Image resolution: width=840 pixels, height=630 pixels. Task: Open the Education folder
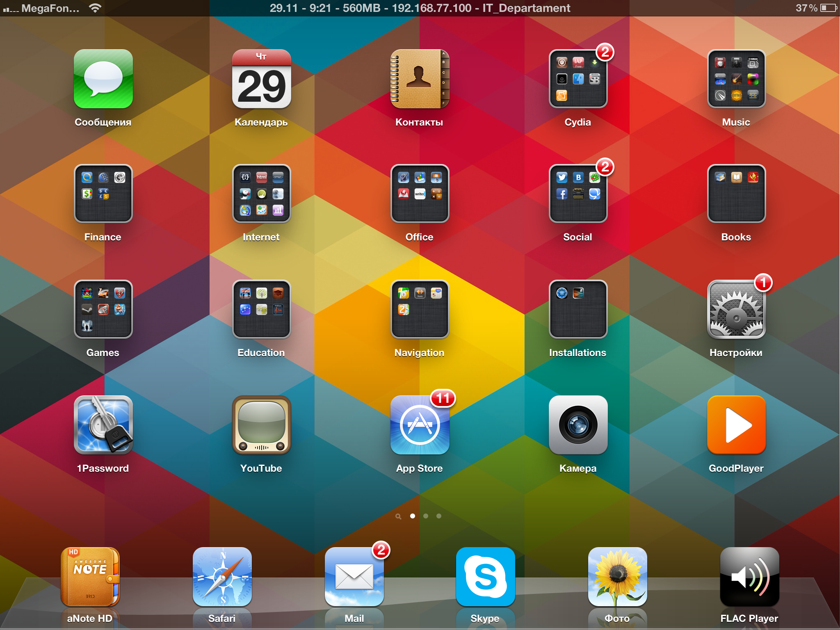261,309
